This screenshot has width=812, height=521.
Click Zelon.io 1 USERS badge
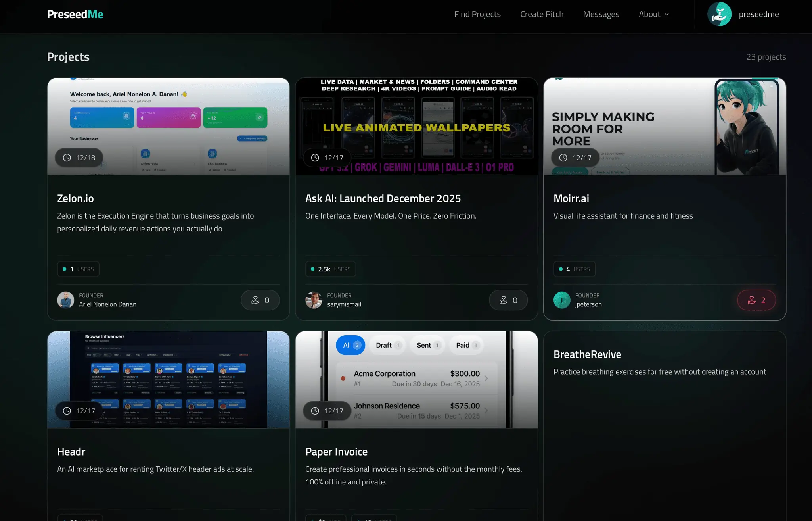tap(78, 269)
